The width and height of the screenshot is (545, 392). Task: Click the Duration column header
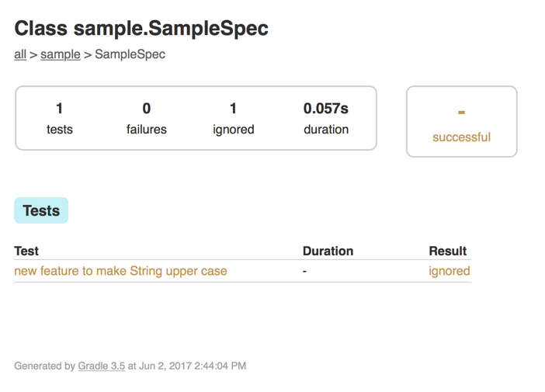pyautogui.click(x=328, y=252)
